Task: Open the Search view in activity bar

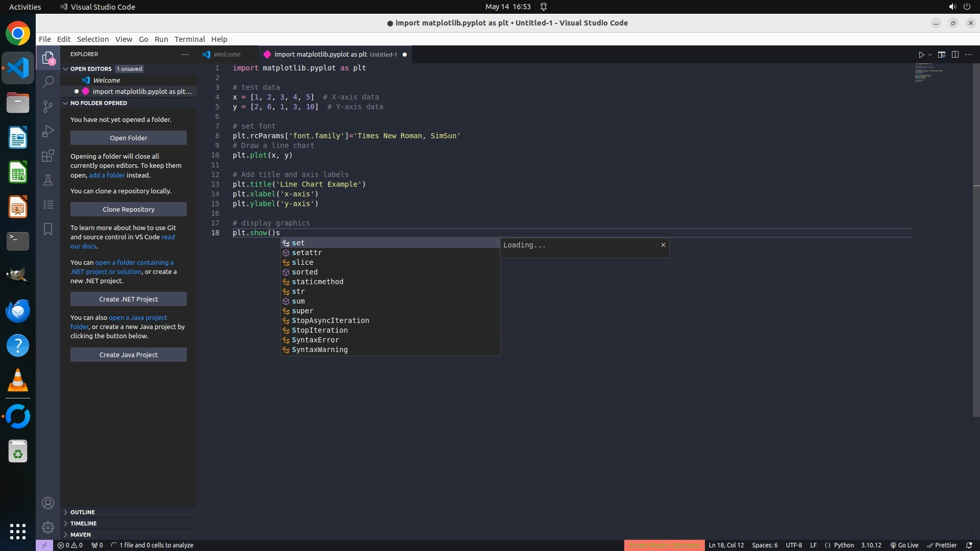Action: (x=48, y=82)
